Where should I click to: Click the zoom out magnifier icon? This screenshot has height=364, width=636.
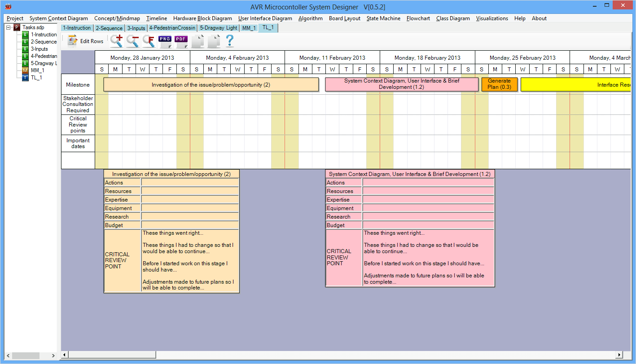click(132, 41)
